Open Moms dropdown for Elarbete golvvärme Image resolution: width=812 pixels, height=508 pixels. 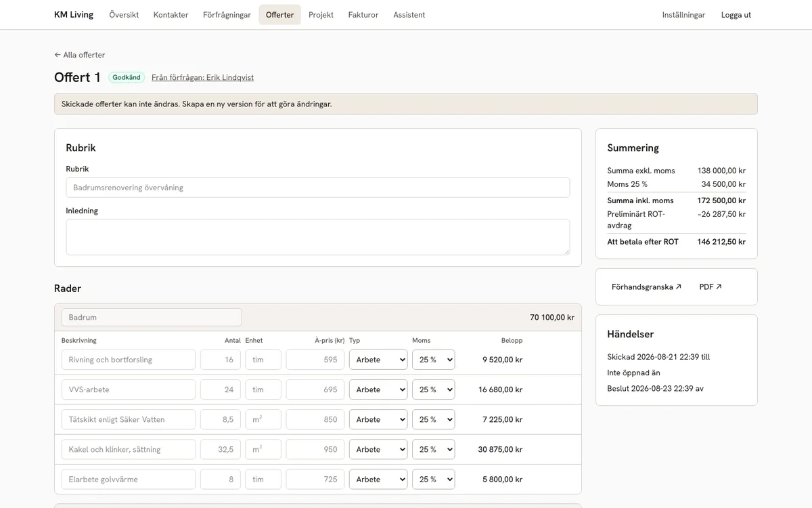[x=433, y=479]
